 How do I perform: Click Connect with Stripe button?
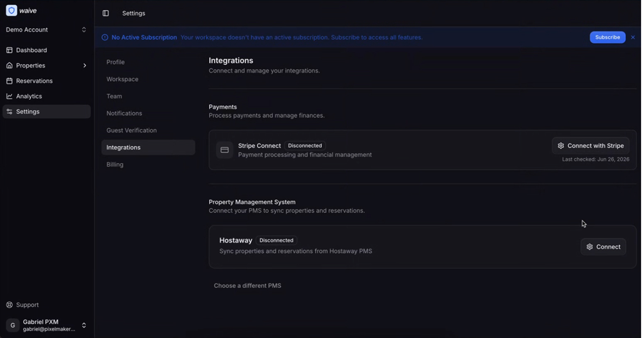point(590,146)
